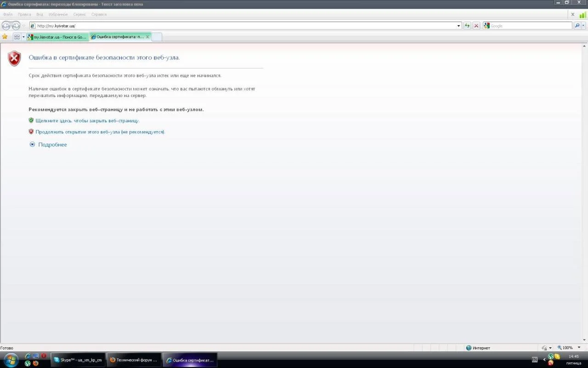Click the red tray icon below uTorrent
Viewport: 588px width, 368px height.
(x=551, y=363)
